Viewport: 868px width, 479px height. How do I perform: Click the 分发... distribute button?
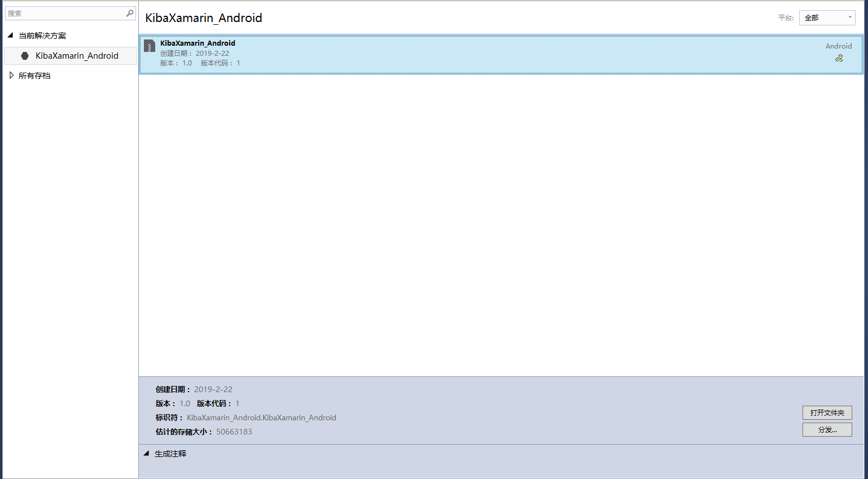point(827,430)
